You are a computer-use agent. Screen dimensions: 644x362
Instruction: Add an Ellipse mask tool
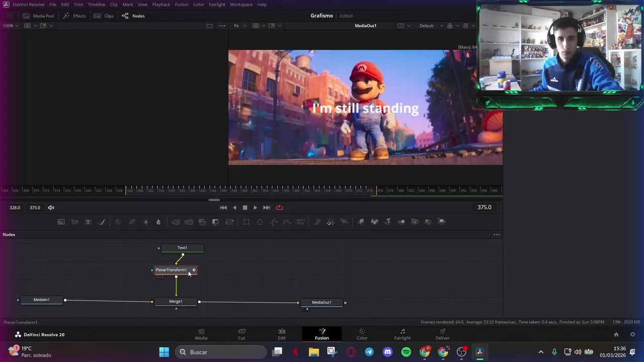tap(260, 222)
